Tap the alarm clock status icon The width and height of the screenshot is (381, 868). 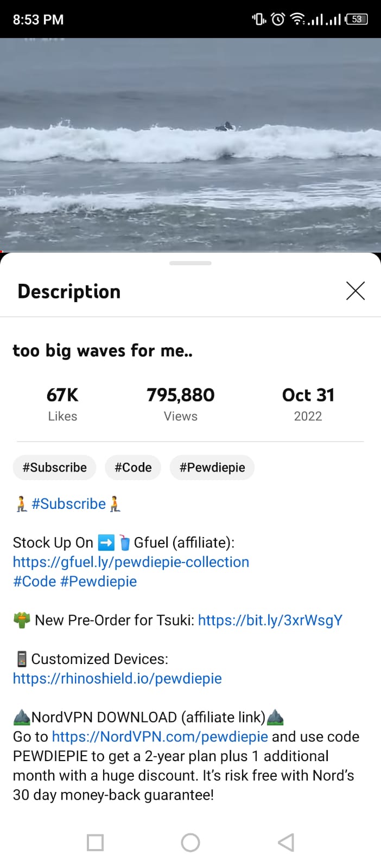coord(277,20)
